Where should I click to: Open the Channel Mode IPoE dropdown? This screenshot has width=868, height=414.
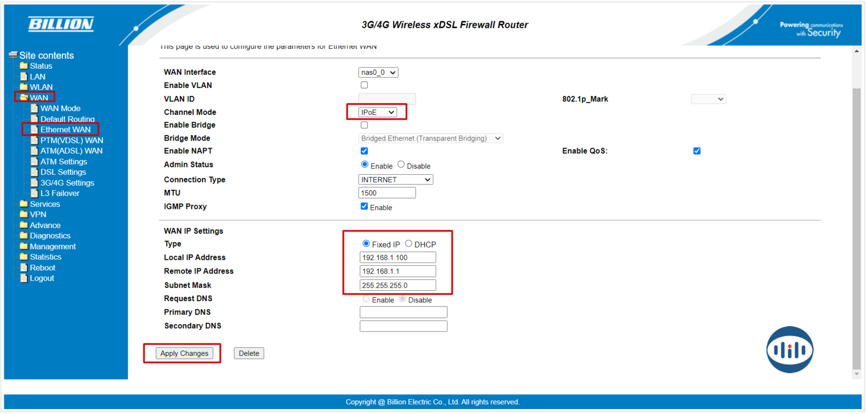tap(378, 112)
